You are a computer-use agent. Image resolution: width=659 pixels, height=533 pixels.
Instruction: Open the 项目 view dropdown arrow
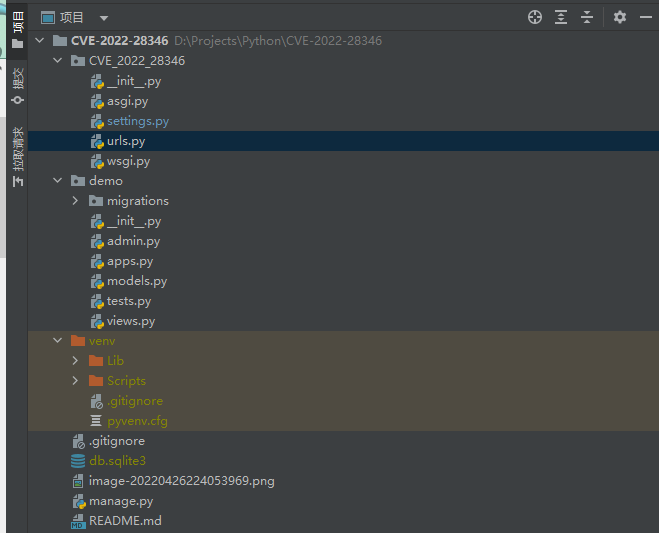tap(104, 18)
